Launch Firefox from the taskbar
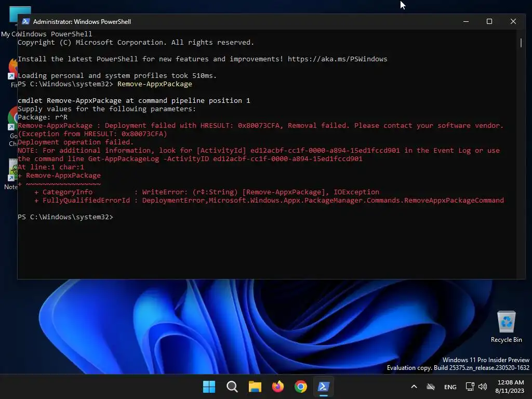Screen dimensions: 532x399 278,387
